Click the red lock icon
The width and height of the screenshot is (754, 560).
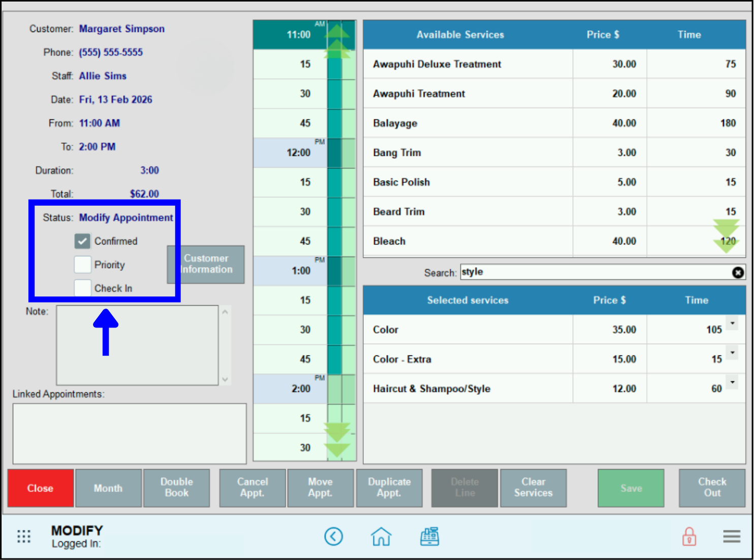689,536
